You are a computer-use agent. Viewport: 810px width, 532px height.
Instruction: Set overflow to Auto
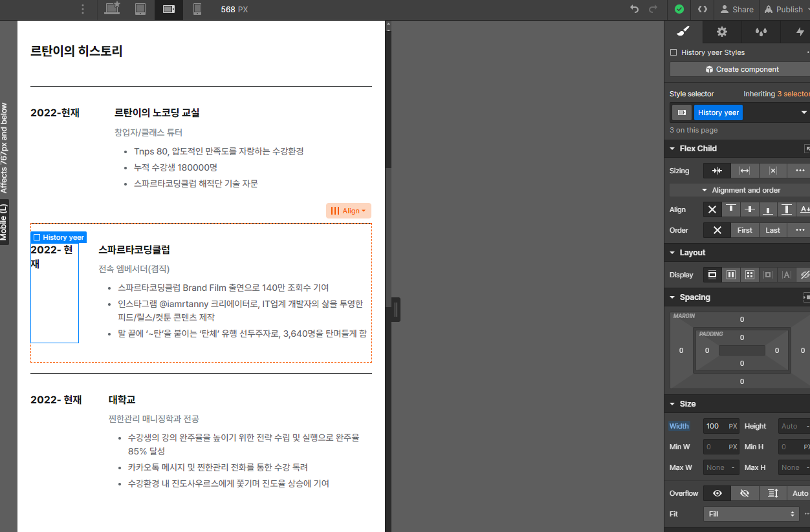click(800, 493)
